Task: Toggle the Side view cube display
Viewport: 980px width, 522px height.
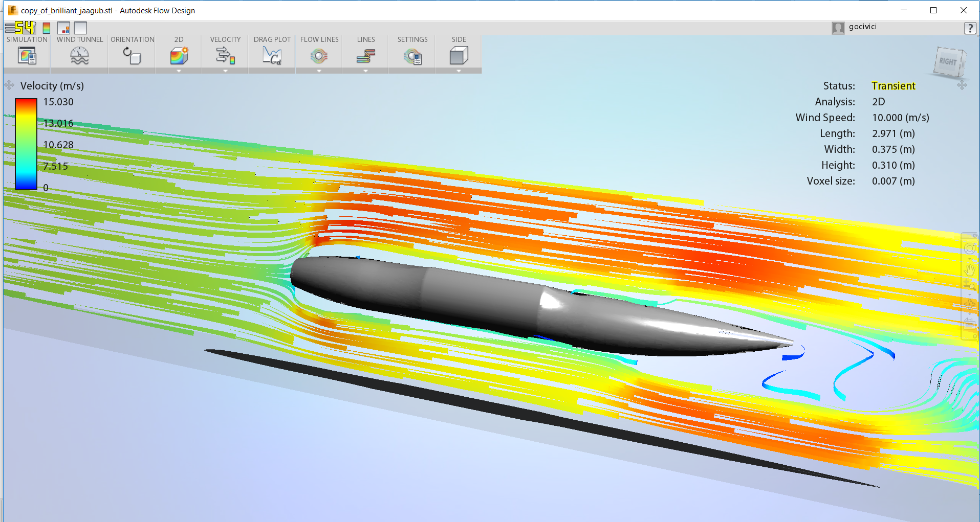Action: point(458,55)
